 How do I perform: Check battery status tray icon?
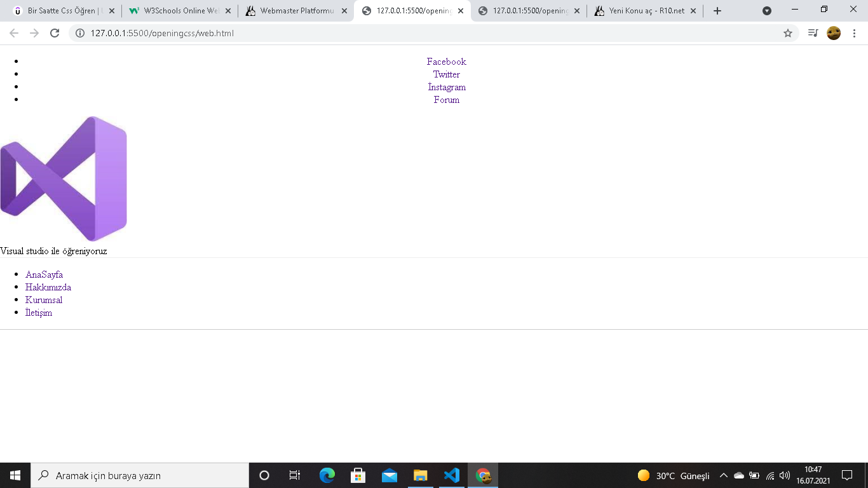[x=754, y=475]
